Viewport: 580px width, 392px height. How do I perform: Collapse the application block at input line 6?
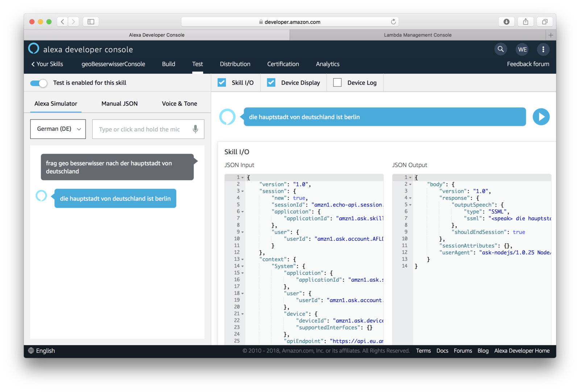click(243, 212)
